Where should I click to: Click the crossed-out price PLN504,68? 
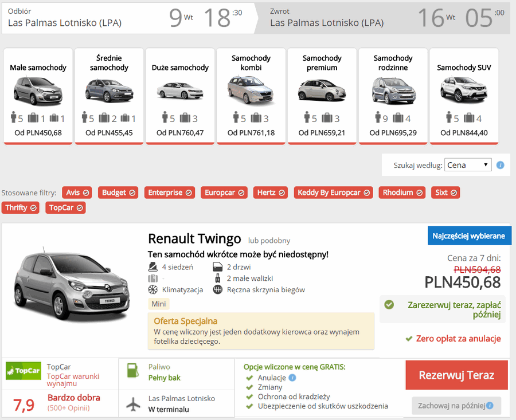click(x=477, y=270)
